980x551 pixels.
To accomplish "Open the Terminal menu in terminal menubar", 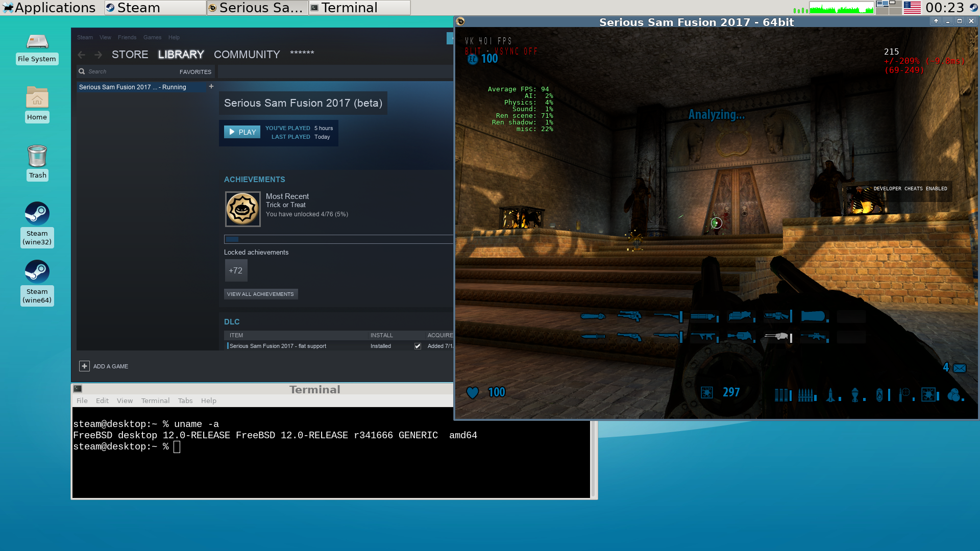I will (x=155, y=400).
